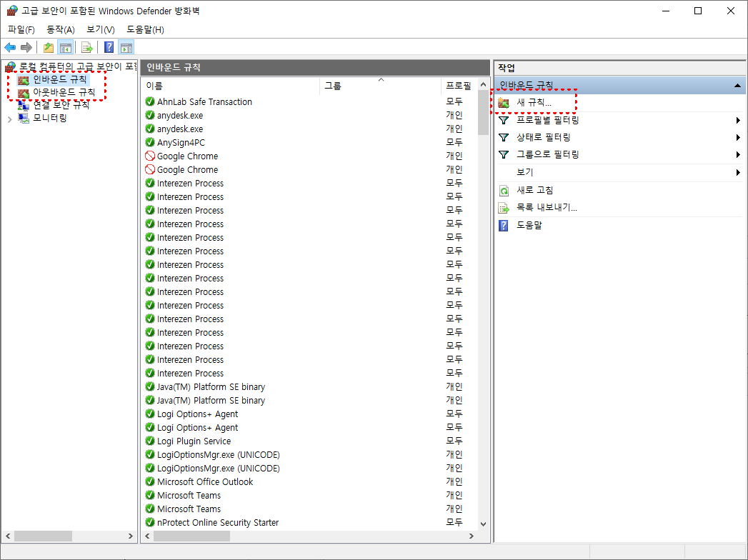Open the 동작(A) menu

pyautogui.click(x=60, y=29)
